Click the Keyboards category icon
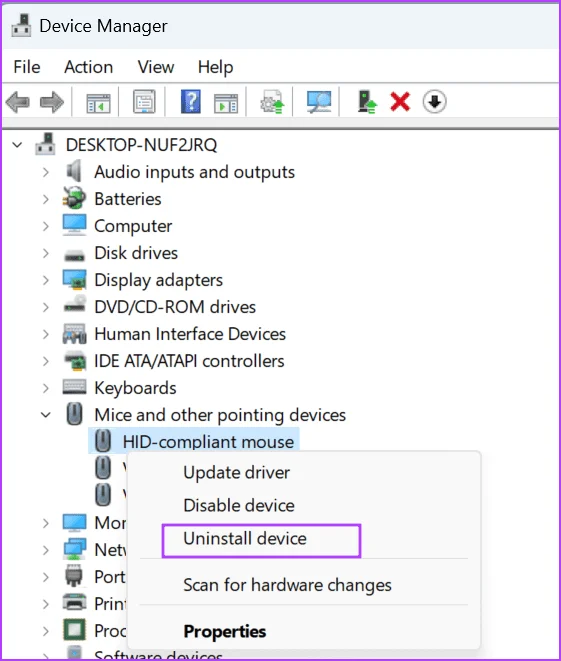 coord(74,387)
